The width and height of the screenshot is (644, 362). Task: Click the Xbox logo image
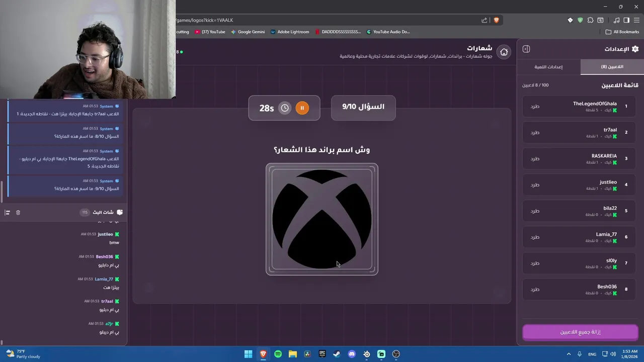[322, 219]
